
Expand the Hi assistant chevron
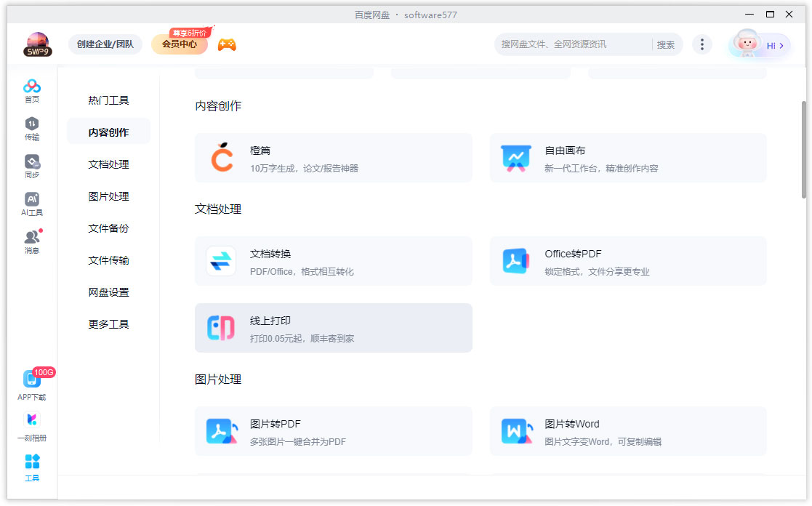(x=781, y=46)
